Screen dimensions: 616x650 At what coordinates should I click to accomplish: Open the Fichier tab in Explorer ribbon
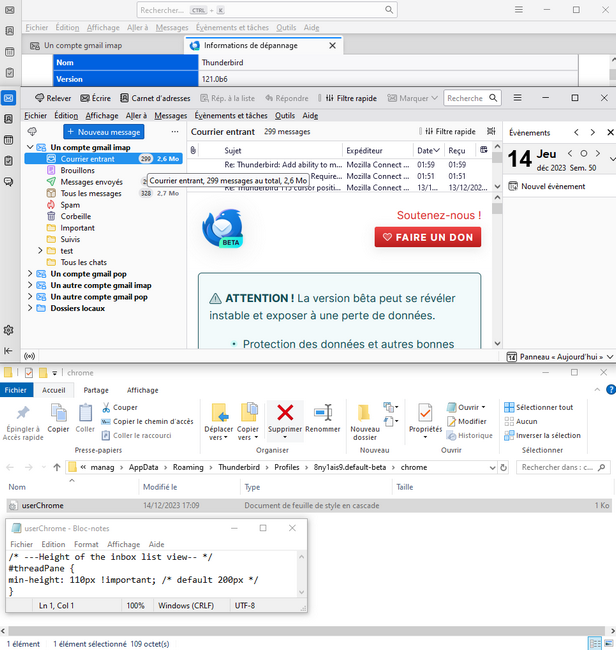tap(15, 390)
